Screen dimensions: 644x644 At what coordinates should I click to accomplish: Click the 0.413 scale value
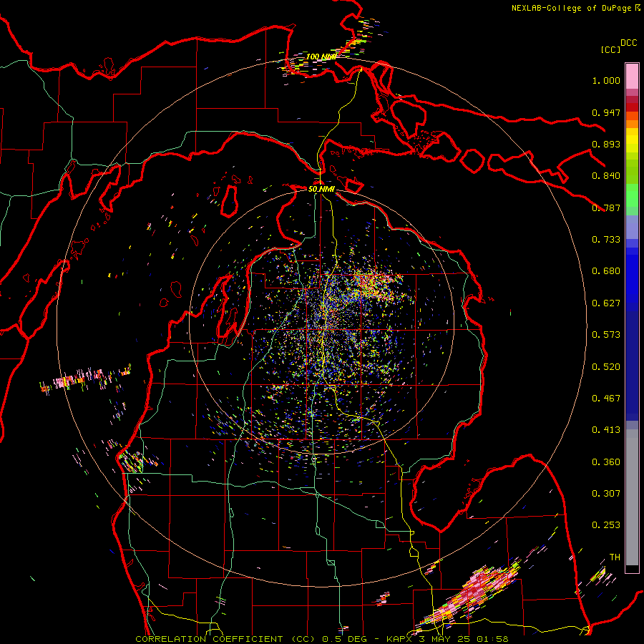click(x=606, y=430)
